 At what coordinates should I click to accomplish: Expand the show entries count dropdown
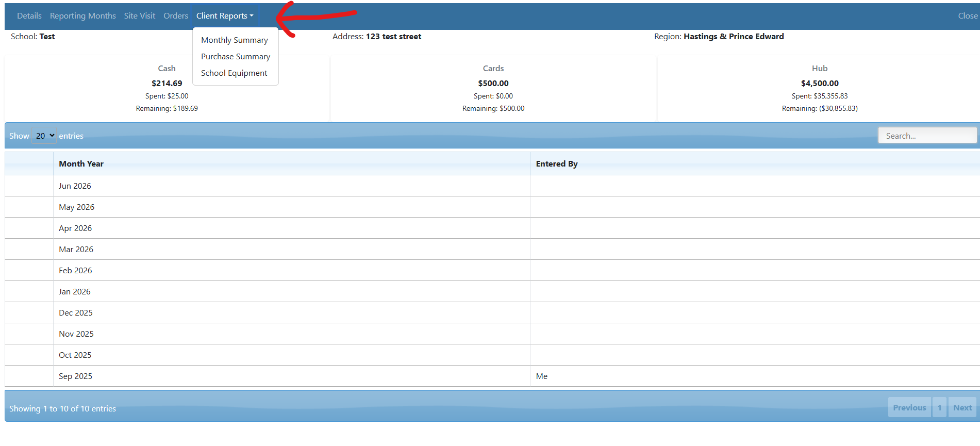pyautogui.click(x=44, y=136)
